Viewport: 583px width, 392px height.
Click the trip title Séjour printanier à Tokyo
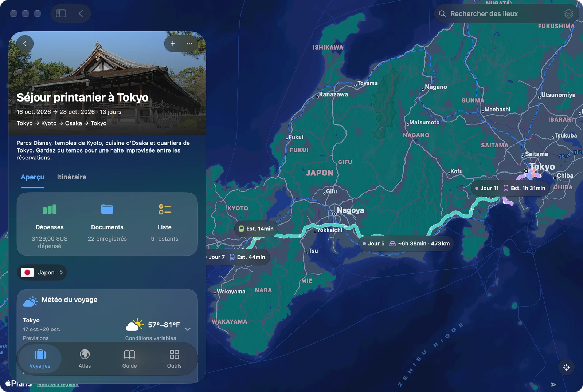pos(83,97)
